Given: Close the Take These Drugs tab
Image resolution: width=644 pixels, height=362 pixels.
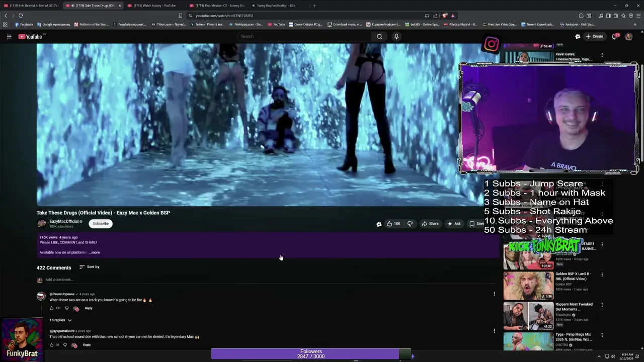Looking at the screenshot, I should (x=120, y=6).
